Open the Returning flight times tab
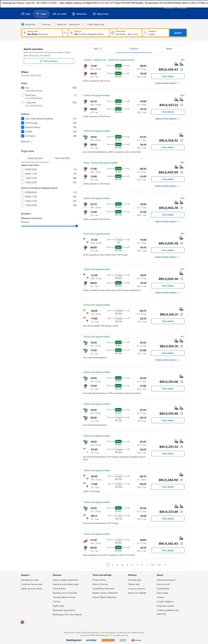 (62, 158)
